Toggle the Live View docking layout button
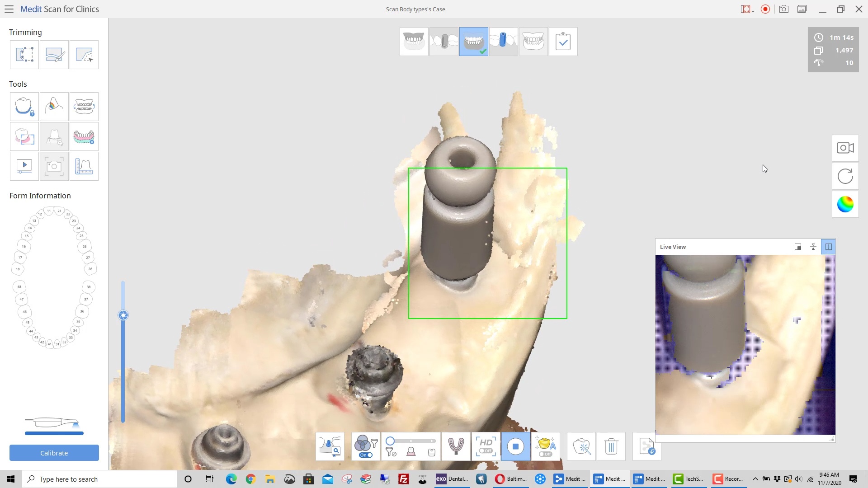 point(829,247)
